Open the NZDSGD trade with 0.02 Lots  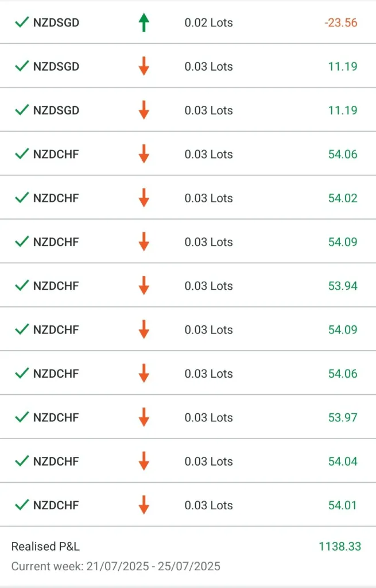click(x=56, y=22)
